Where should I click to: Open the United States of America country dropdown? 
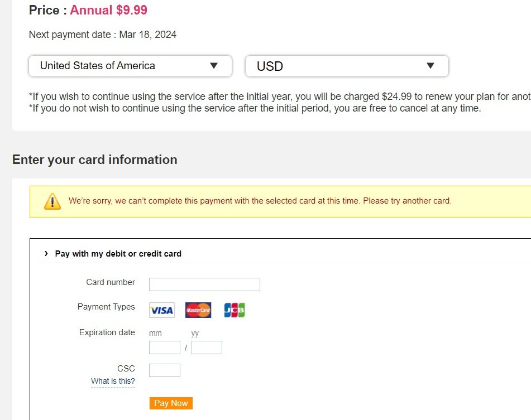(x=131, y=66)
